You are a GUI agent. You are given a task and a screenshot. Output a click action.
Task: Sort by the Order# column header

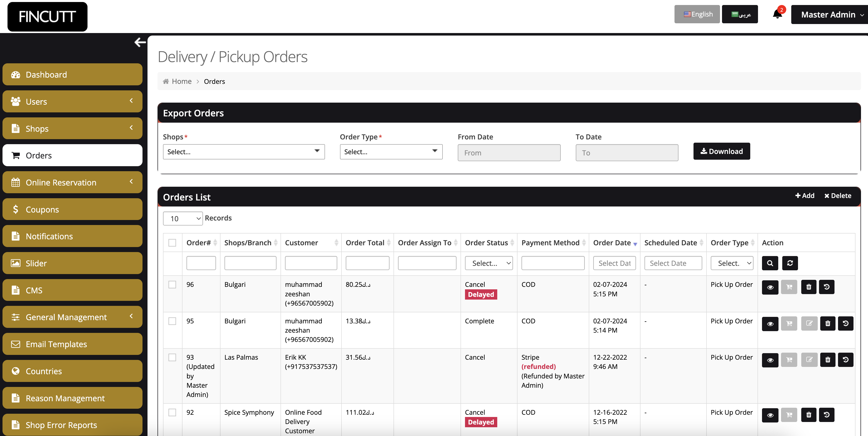click(x=201, y=243)
